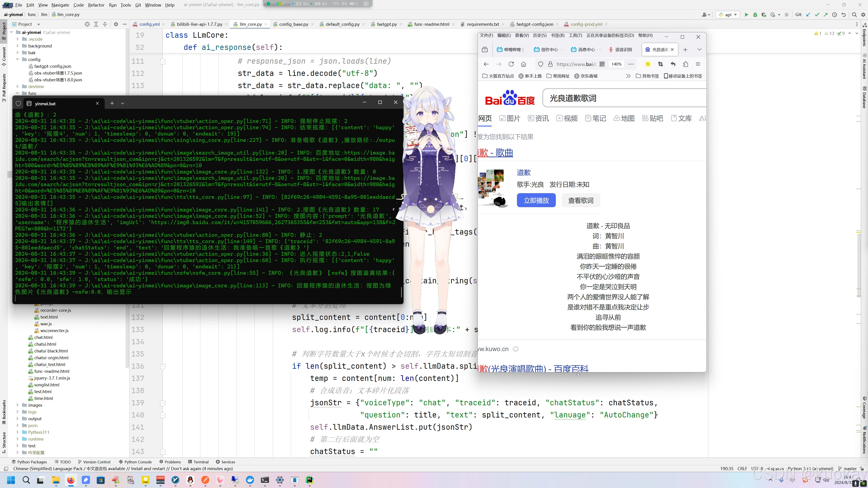Open the Refactor menu
Screen dimensions: 868x488
[x=96, y=5]
